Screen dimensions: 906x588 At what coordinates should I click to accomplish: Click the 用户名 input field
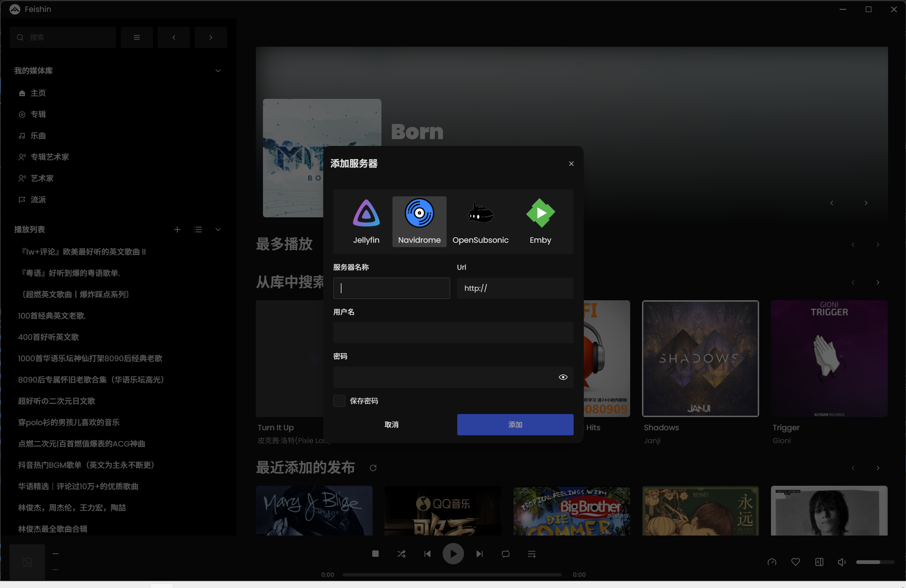point(453,333)
